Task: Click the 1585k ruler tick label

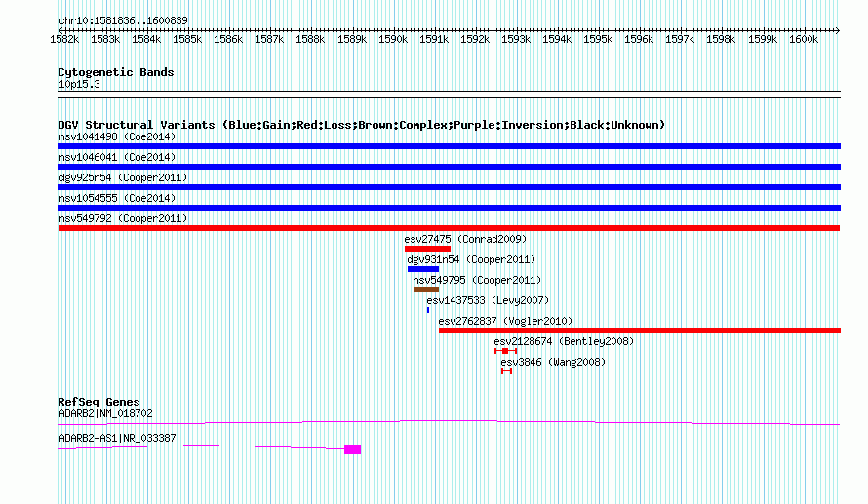Action: pos(187,39)
